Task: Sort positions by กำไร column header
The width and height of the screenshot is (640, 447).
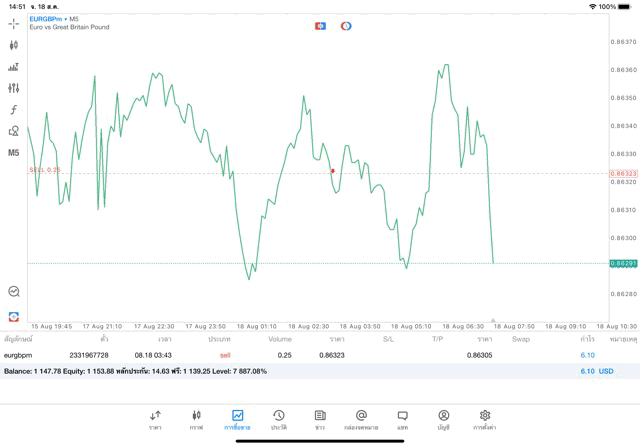Action: [x=587, y=339]
